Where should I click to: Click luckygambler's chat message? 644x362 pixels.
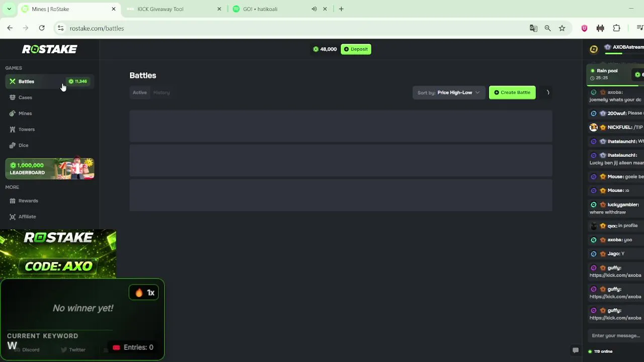615,208
